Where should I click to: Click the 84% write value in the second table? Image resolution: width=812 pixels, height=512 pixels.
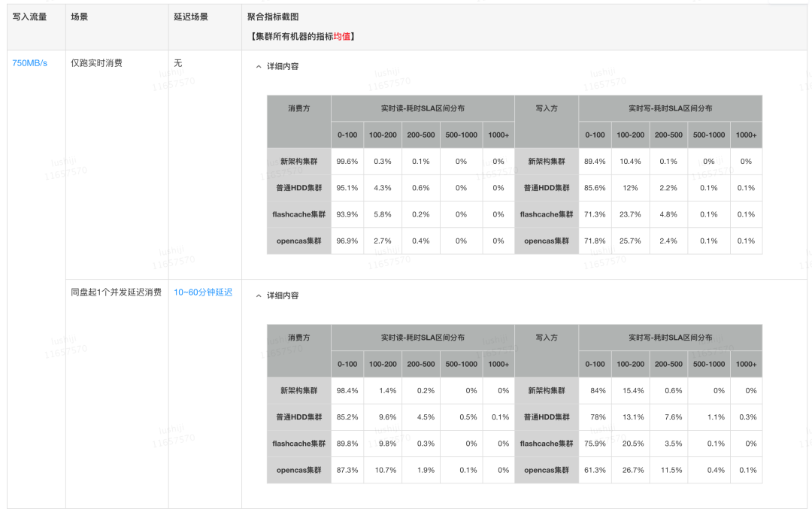tap(598, 391)
